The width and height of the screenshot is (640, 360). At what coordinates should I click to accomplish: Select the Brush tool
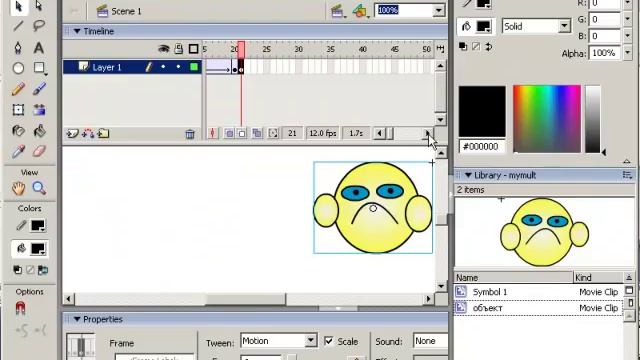[x=39, y=89]
